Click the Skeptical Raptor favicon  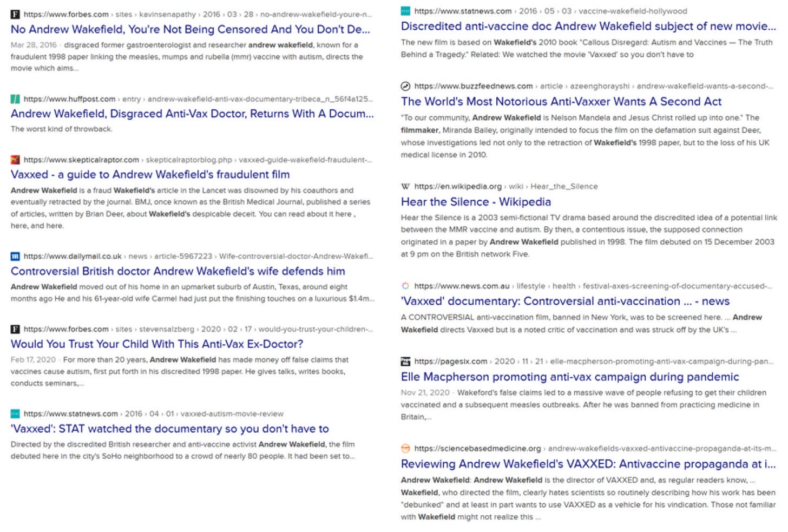[15, 160]
